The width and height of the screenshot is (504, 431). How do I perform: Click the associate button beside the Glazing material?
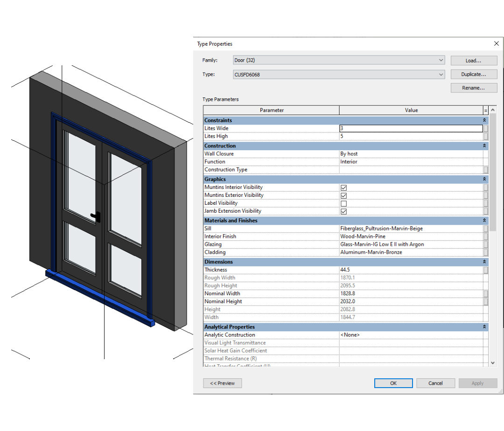click(486, 244)
